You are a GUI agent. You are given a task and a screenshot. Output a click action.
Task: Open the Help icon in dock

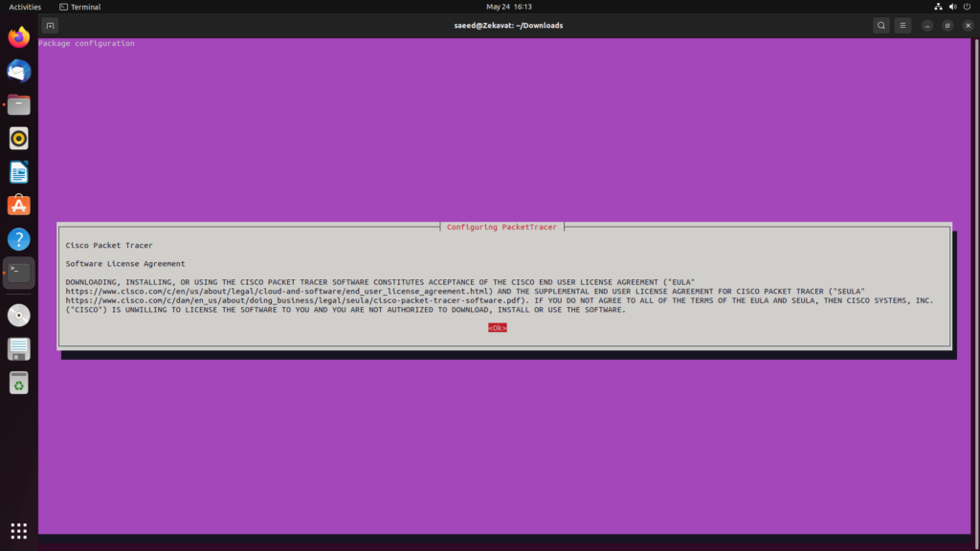tap(19, 239)
